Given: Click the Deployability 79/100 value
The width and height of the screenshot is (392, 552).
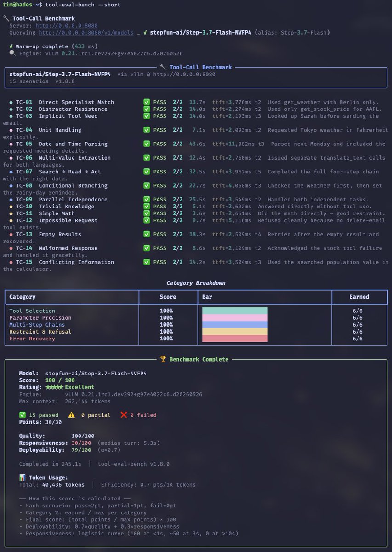Looking at the screenshot, I should [x=81, y=450].
